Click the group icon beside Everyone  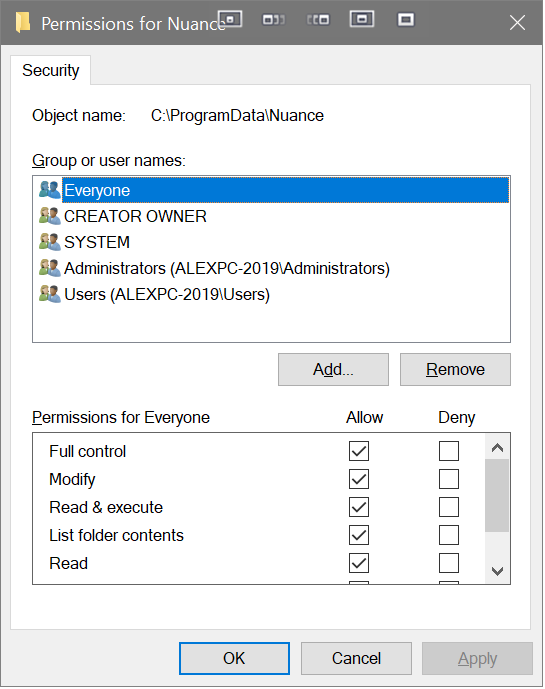(50, 190)
